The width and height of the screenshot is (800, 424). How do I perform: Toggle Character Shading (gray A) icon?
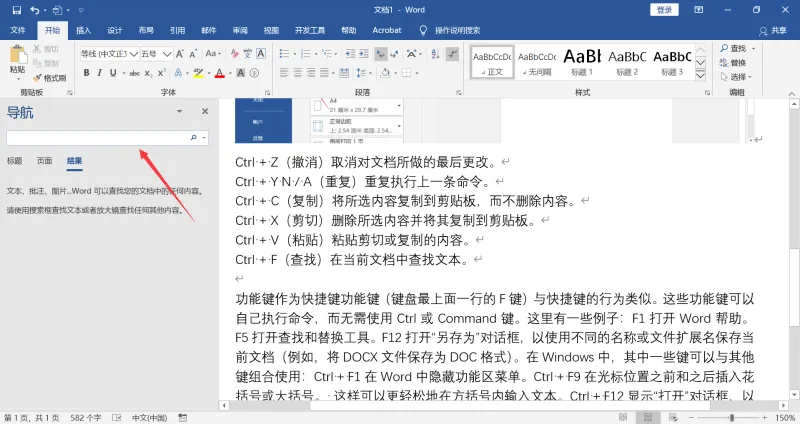click(241, 73)
